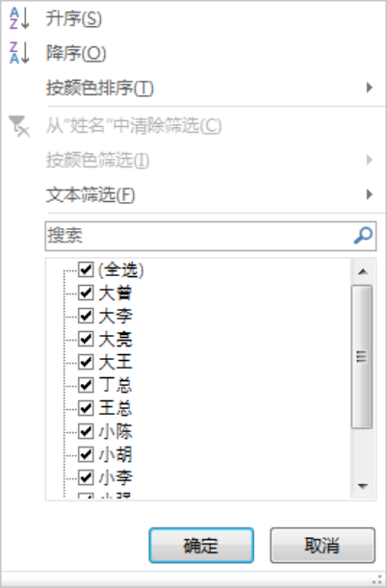
Task: Expand the 按颜色排序 submenu arrow
Action: [x=370, y=88]
